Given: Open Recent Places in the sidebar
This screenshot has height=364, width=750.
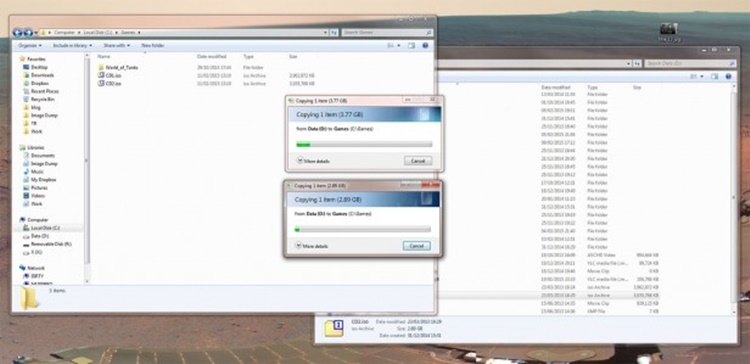Looking at the screenshot, I should click(x=41, y=91).
